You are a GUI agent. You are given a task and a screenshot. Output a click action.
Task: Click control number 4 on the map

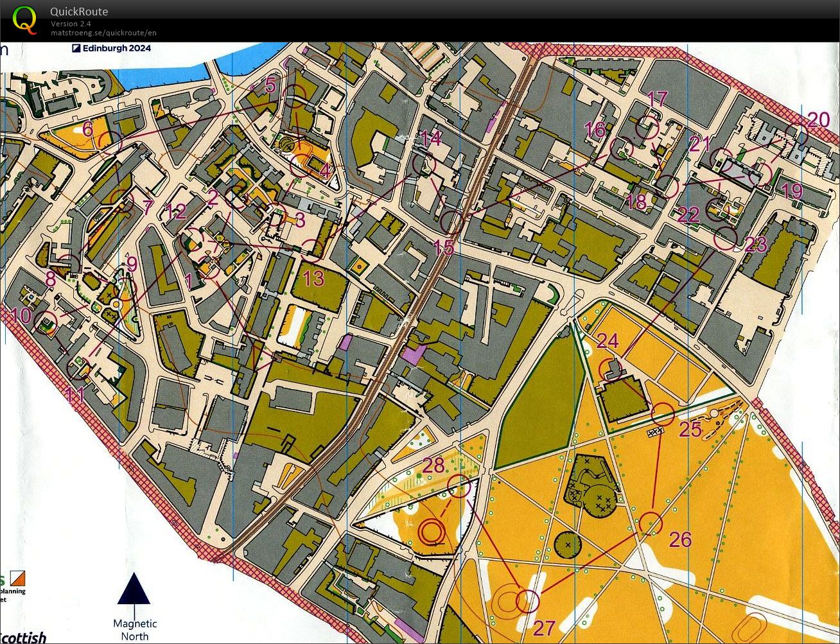(x=325, y=171)
